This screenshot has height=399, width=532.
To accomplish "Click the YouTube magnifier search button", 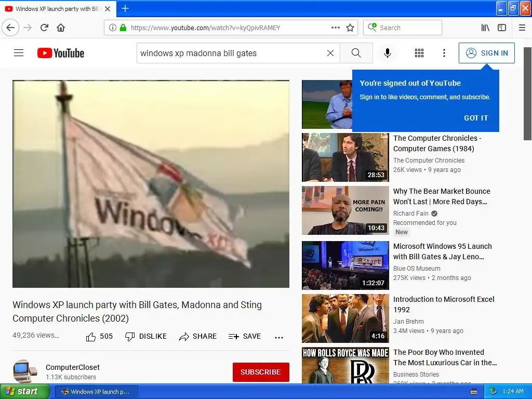I will [356, 53].
